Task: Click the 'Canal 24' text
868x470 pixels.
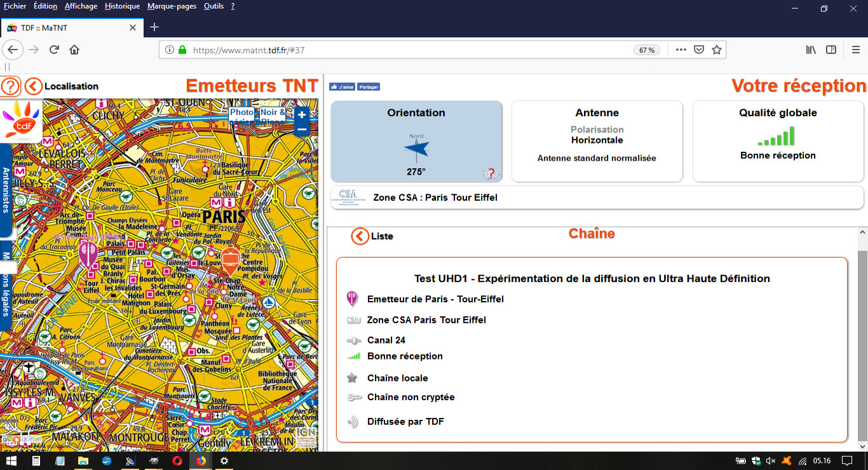Action: (x=386, y=340)
